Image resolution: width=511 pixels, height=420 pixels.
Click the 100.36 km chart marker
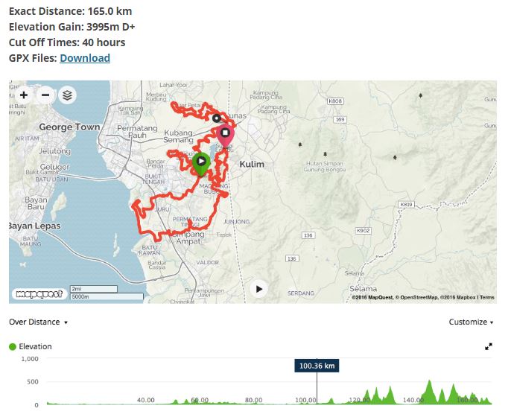pyautogui.click(x=317, y=366)
